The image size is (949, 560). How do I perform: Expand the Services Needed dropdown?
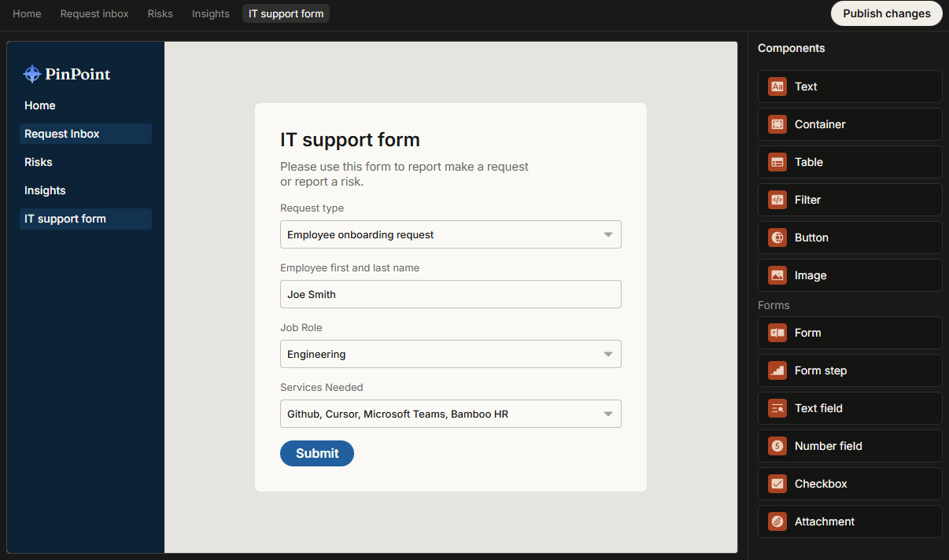pos(607,414)
